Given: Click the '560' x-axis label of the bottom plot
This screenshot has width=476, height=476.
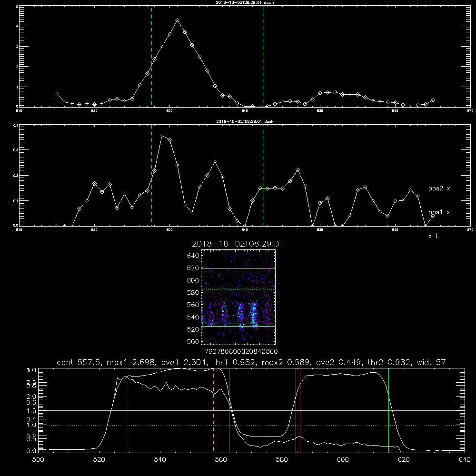Looking at the screenshot, I should pos(221,460).
